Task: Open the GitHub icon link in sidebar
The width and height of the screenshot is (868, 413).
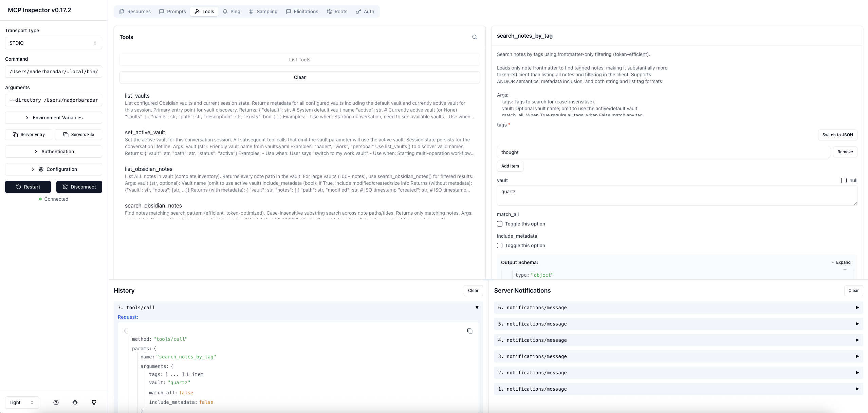Action: click(x=94, y=402)
